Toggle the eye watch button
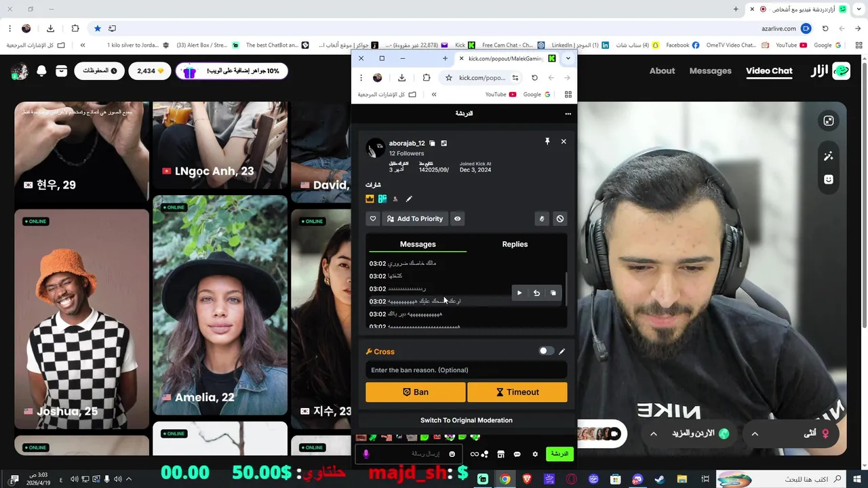This screenshot has height=488, width=868. coord(458,219)
